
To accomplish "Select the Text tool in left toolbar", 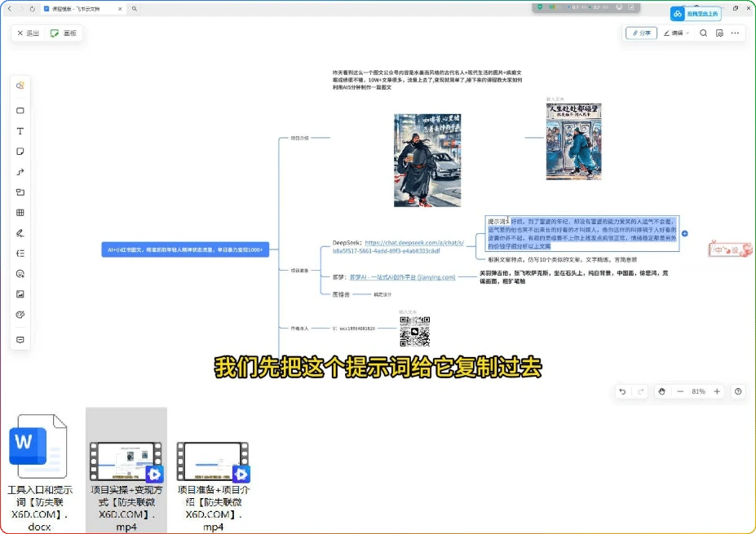I will [20, 131].
